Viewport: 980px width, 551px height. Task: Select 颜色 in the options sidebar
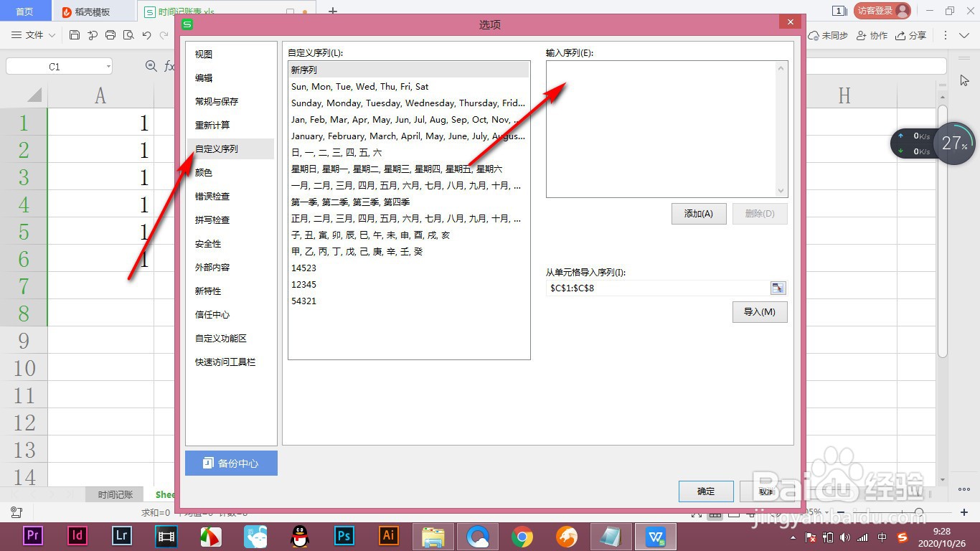(x=203, y=172)
